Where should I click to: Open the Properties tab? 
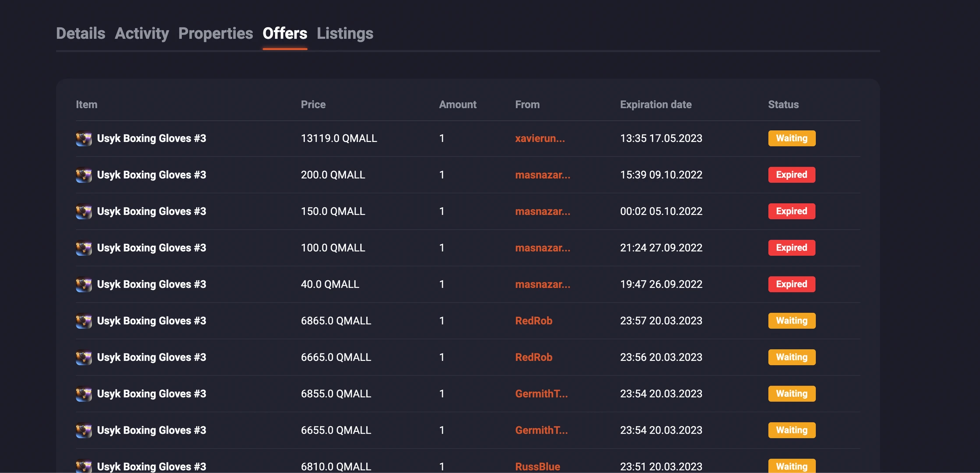[216, 33]
